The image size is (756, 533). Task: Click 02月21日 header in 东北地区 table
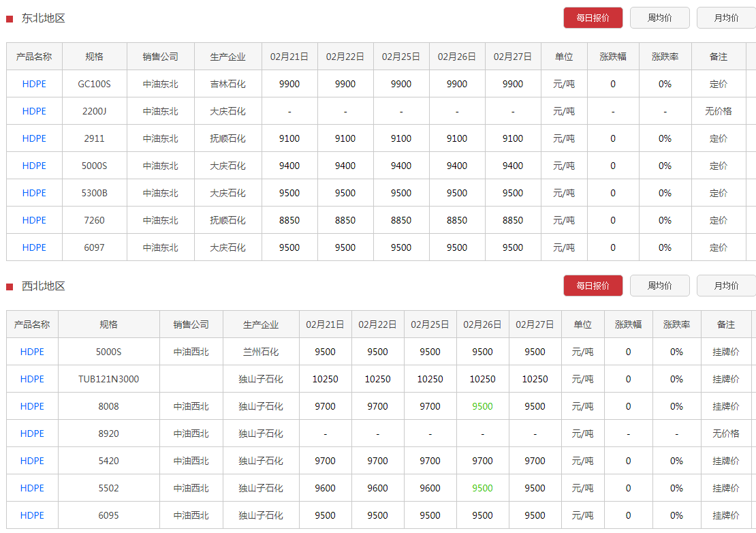click(289, 57)
